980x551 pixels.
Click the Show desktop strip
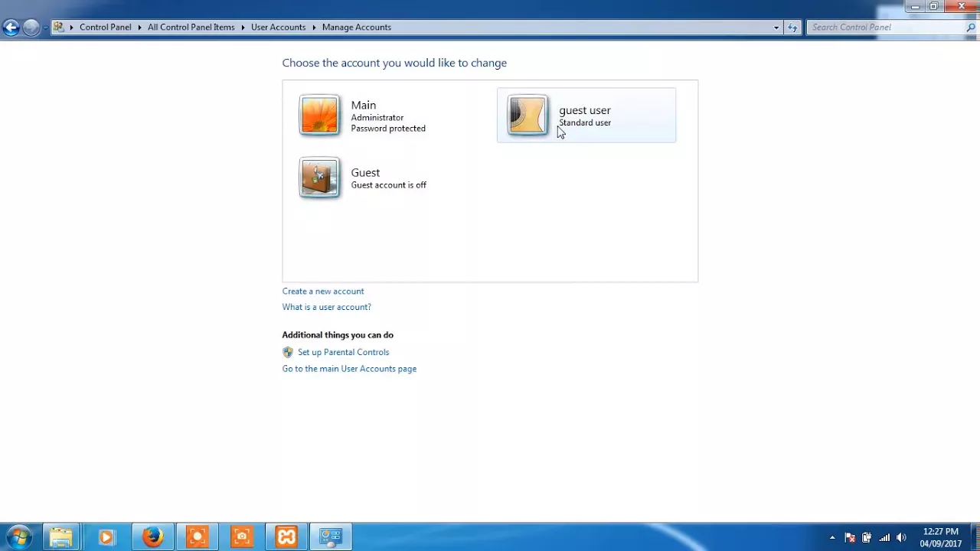click(x=975, y=537)
